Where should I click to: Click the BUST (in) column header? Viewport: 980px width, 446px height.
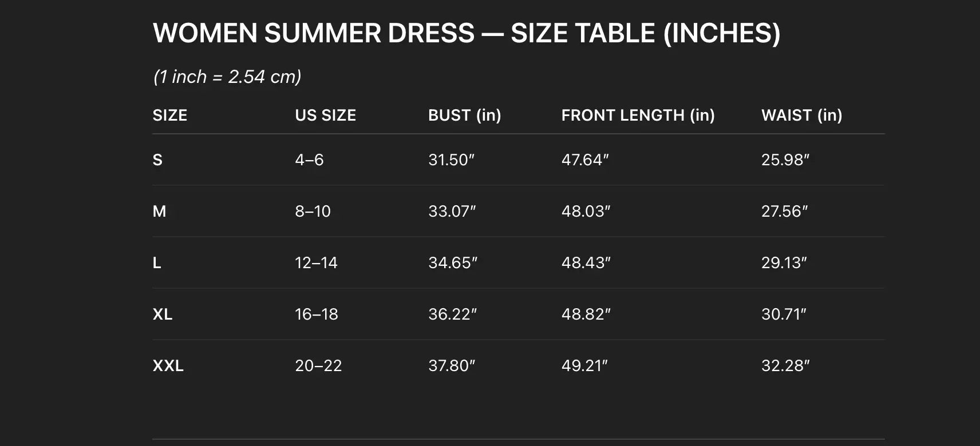pyautogui.click(x=464, y=116)
